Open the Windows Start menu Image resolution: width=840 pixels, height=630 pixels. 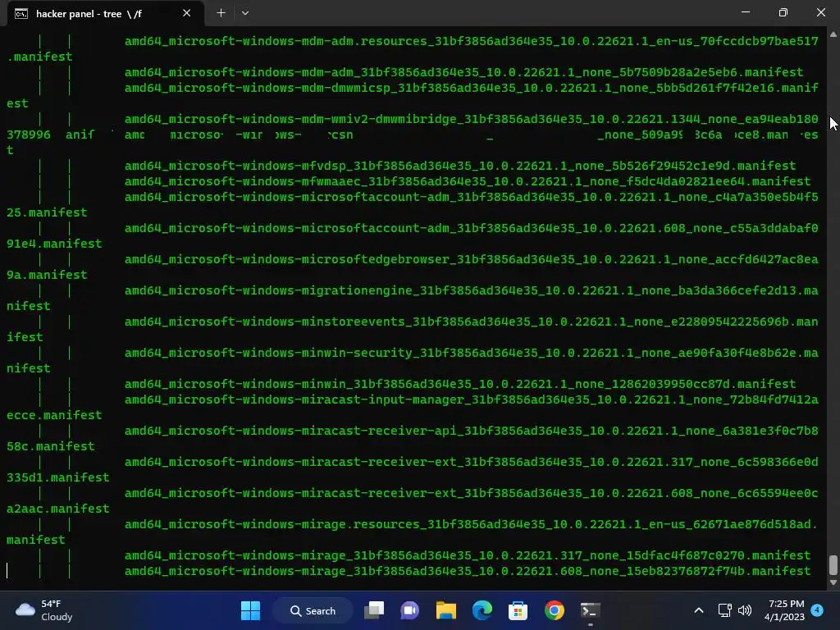[250, 610]
